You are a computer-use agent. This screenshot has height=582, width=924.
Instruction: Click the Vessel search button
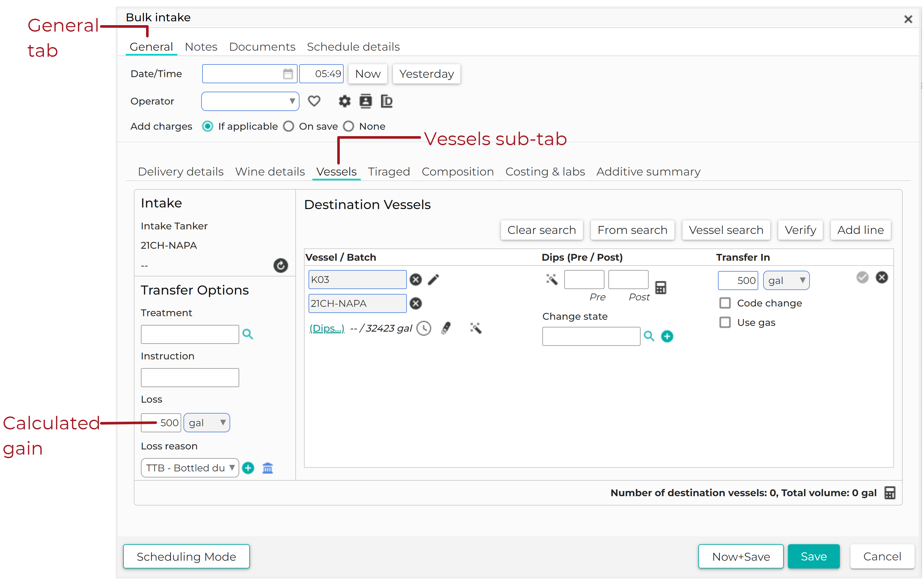point(726,230)
